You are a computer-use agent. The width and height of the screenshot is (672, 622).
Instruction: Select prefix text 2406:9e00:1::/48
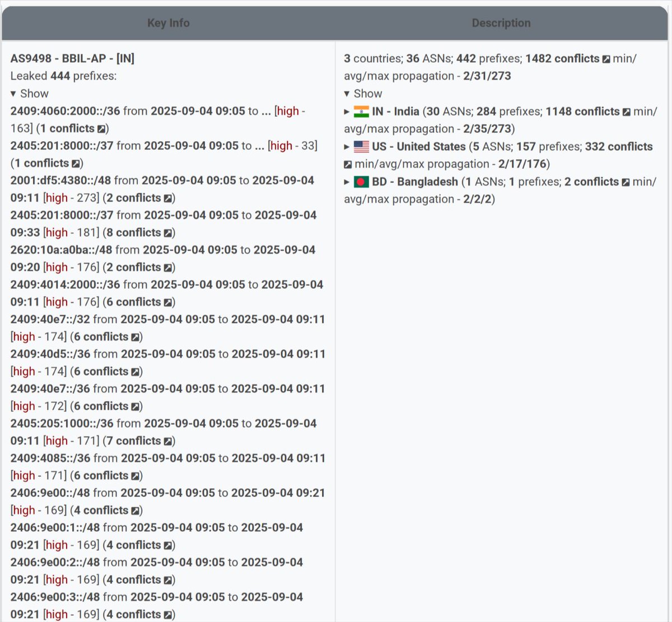click(x=55, y=528)
